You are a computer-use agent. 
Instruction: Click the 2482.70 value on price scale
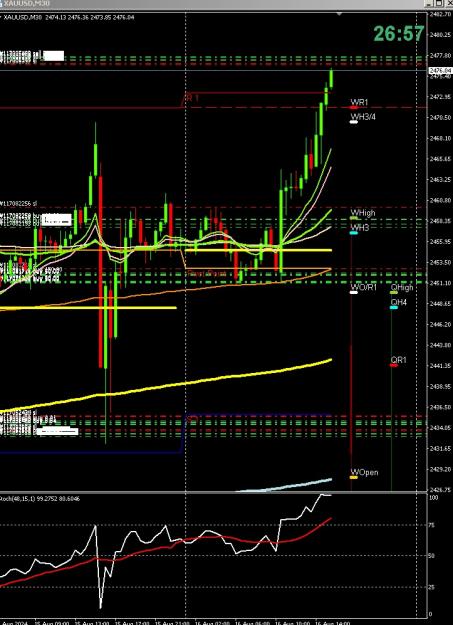440,14
